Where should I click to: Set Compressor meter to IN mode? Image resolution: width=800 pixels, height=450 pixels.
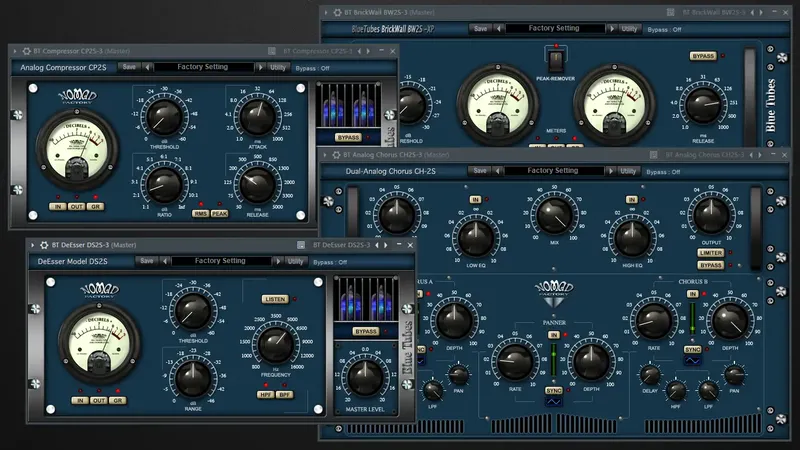tap(58, 207)
